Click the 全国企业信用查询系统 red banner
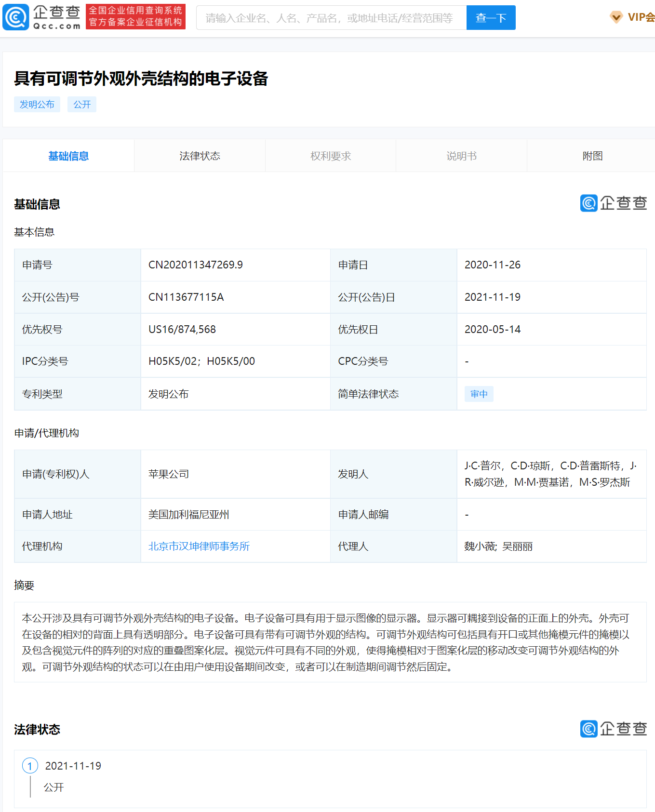 (x=135, y=17)
